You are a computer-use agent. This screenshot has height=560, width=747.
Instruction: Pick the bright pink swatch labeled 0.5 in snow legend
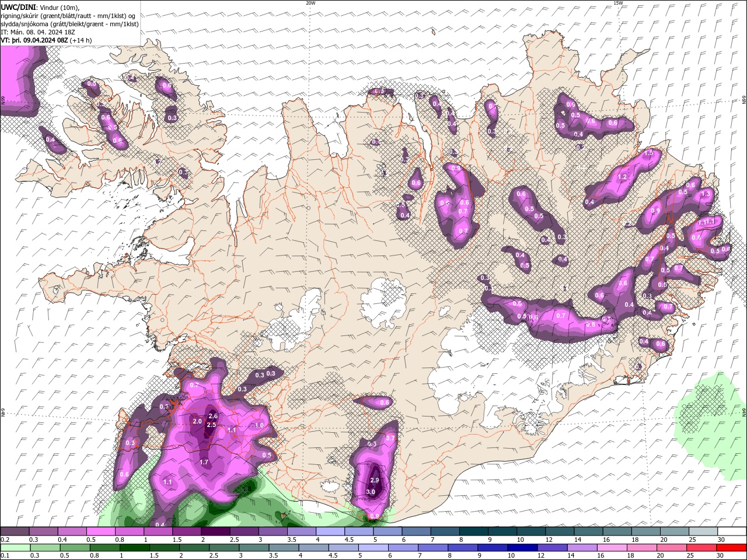pyautogui.click(x=100, y=531)
